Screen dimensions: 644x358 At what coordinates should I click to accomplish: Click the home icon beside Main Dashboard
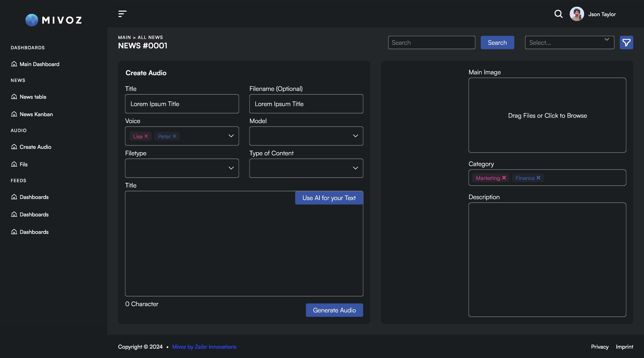(x=14, y=64)
